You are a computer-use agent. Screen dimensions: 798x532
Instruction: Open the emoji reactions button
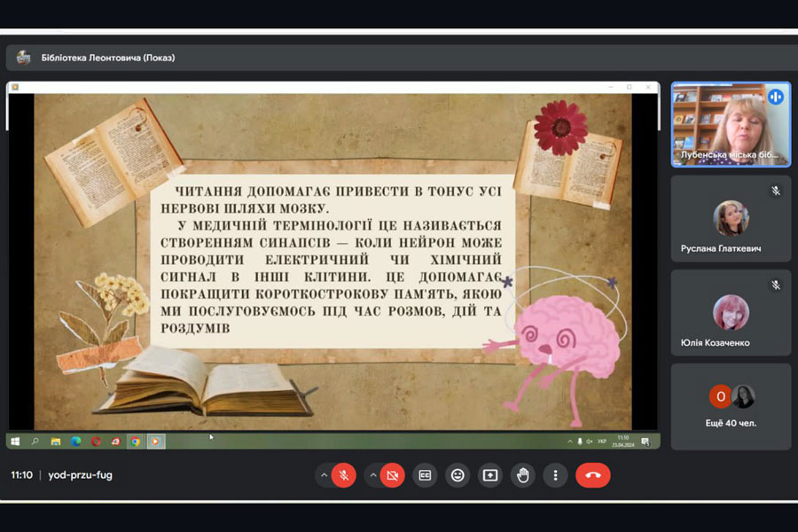point(458,475)
